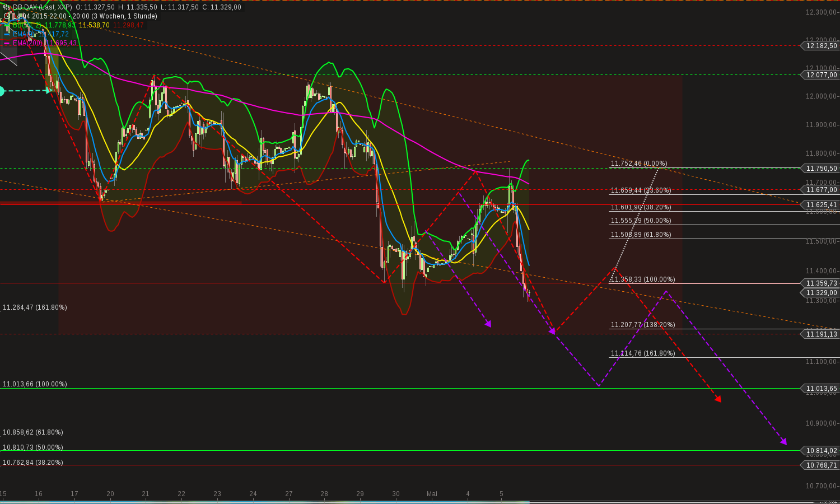Select the 11.358,33 (100.00%) Fibonacci label

642,279
